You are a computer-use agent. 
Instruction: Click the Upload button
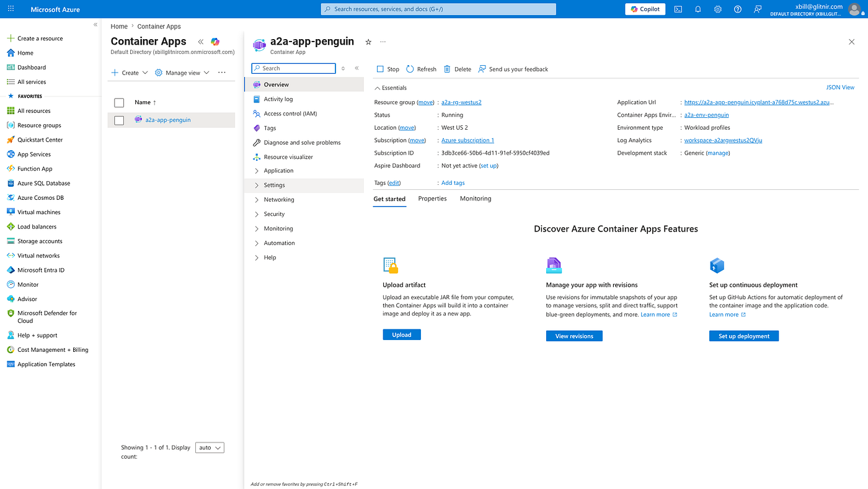(x=402, y=334)
